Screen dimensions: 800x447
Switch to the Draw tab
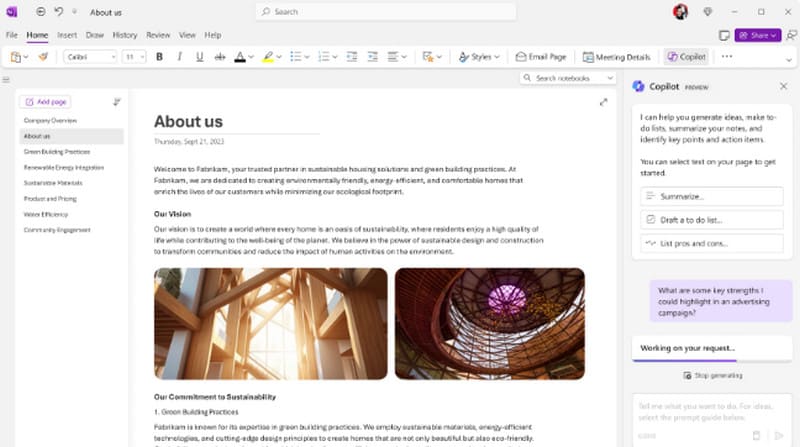click(94, 35)
